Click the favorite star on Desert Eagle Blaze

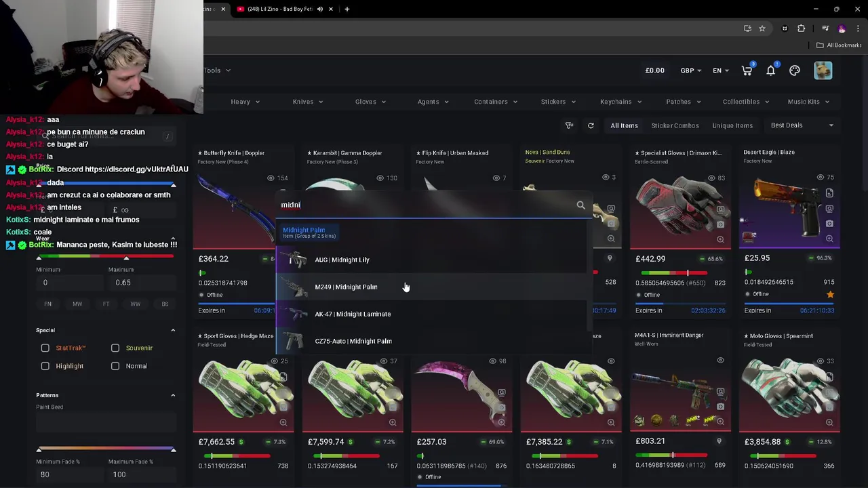(830, 294)
